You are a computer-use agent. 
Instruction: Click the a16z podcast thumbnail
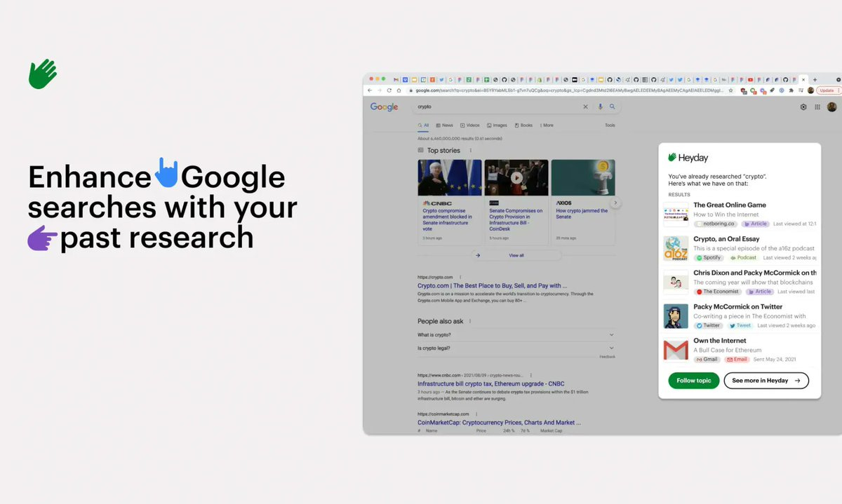[x=676, y=248]
